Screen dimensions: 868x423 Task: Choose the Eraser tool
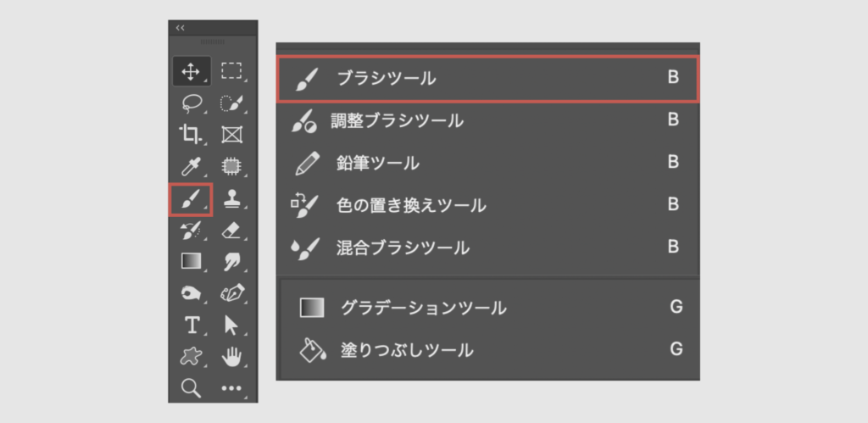tap(231, 230)
